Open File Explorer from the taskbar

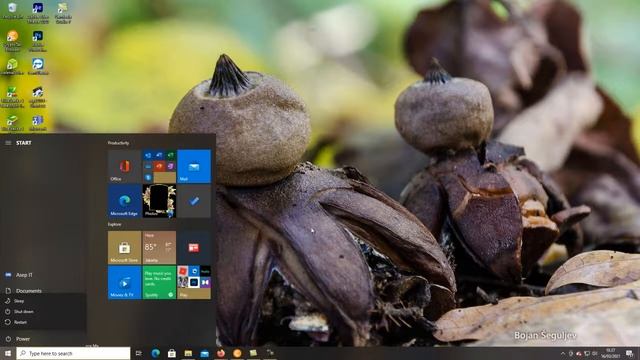pyautogui.click(x=188, y=353)
